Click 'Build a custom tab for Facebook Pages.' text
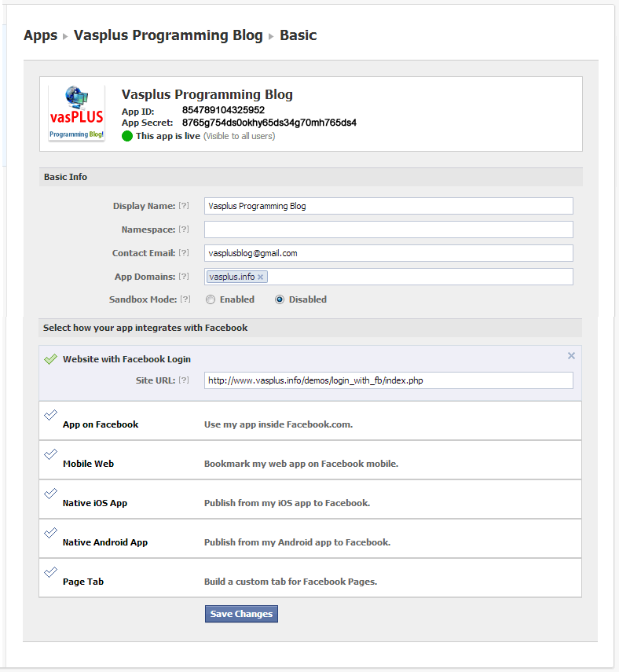This screenshot has width=619, height=672. click(291, 582)
